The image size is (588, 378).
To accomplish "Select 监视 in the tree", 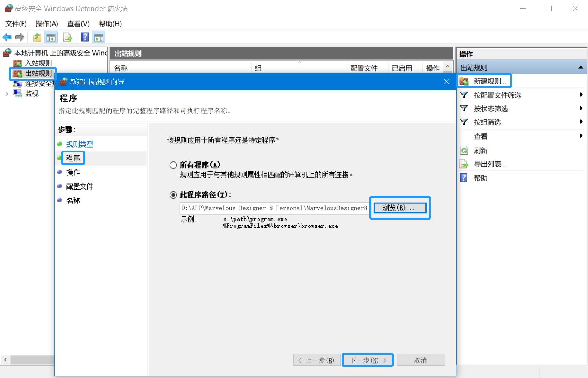I will click(32, 93).
